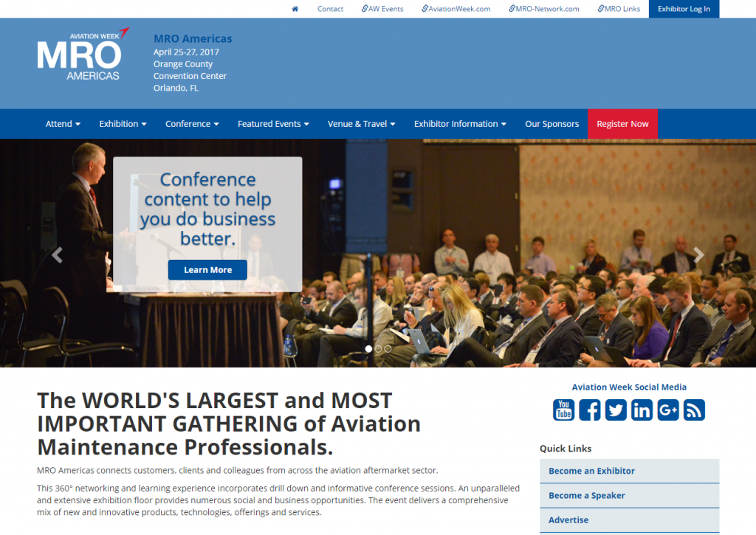Open the YouTube social media icon

563,410
